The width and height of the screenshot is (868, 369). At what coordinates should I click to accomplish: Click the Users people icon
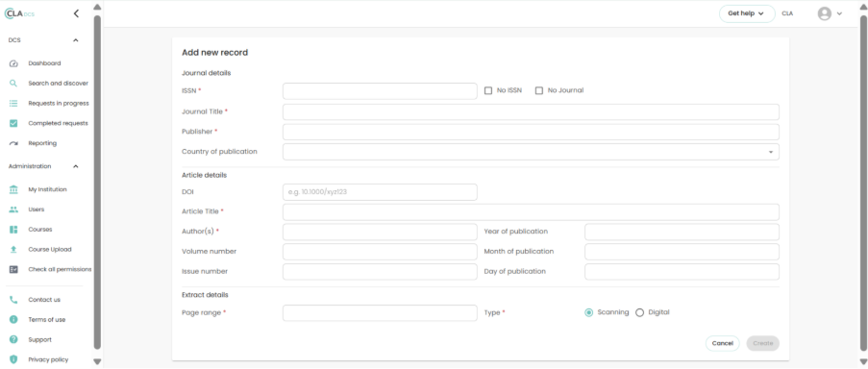pyautogui.click(x=13, y=209)
